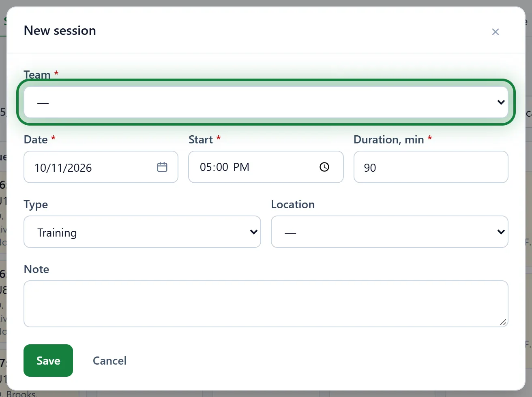Close the New session dialog

click(495, 32)
